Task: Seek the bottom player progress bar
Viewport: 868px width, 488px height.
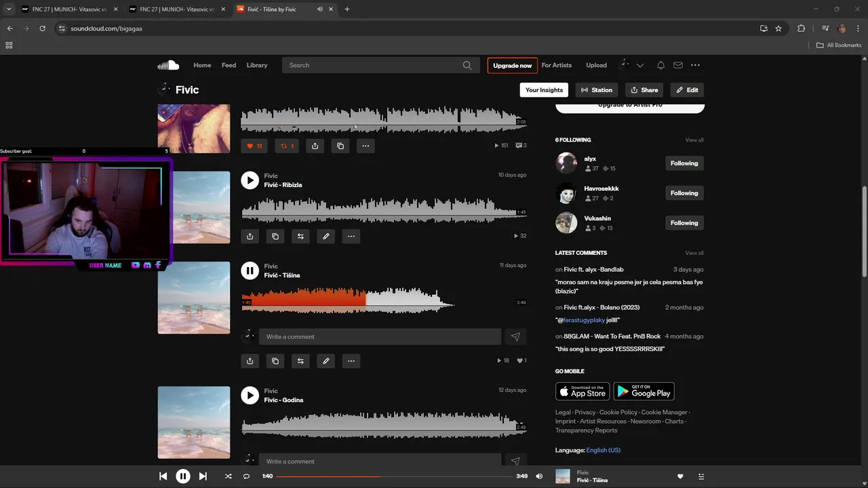Action: click(x=394, y=476)
